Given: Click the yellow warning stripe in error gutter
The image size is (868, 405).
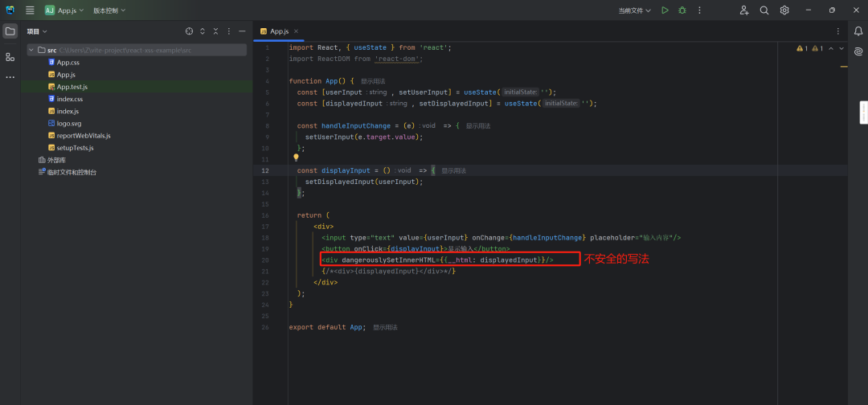Looking at the screenshot, I should pos(844,67).
